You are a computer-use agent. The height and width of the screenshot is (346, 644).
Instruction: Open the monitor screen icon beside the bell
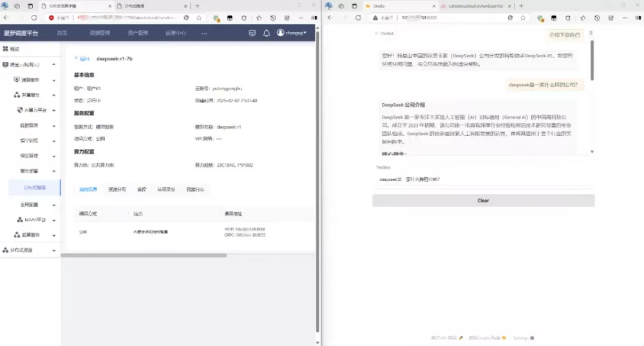pyautogui.click(x=252, y=34)
